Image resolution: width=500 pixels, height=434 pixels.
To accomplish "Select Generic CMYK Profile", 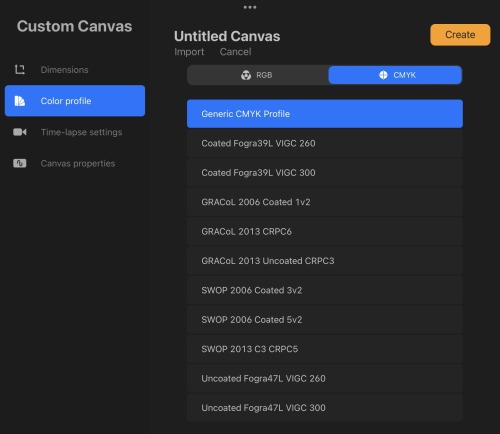I will 325,114.
